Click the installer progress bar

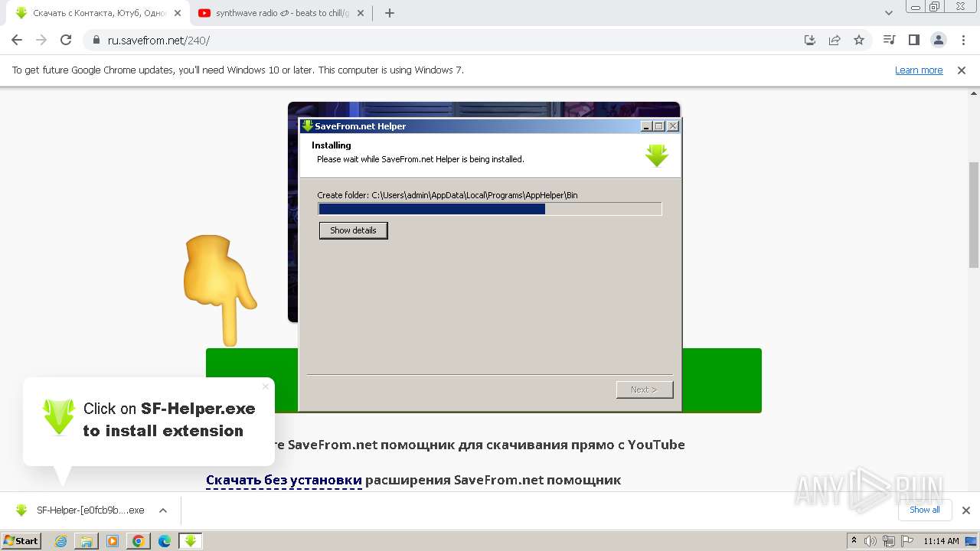490,209
